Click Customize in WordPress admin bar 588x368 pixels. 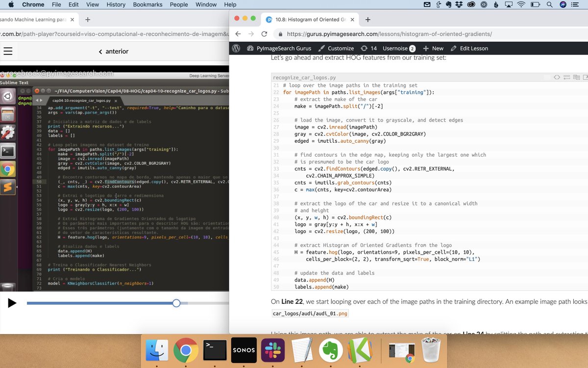pyautogui.click(x=336, y=48)
